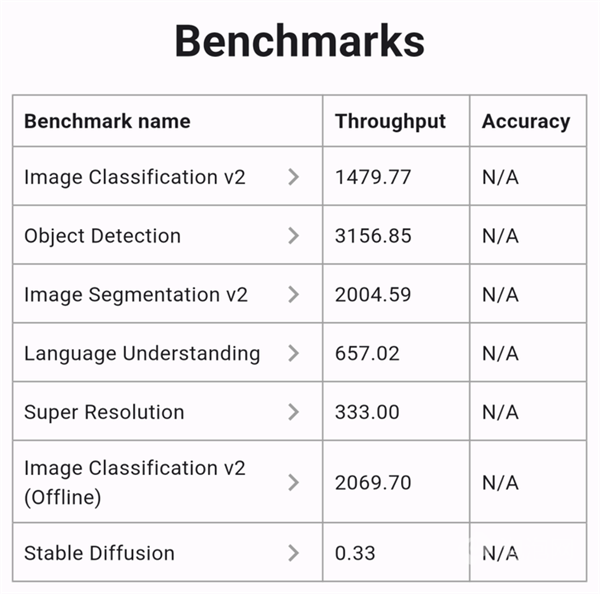Open Language Understanding details chevron
The width and height of the screenshot is (600, 594).
click(293, 353)
